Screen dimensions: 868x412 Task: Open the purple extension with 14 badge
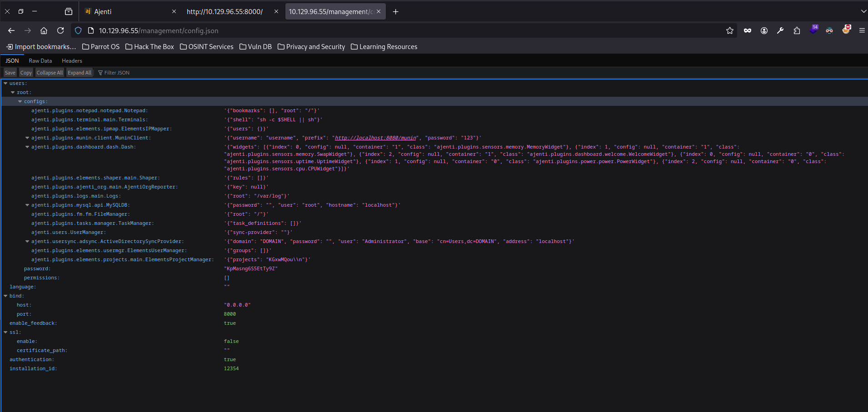tap(813, 30)
